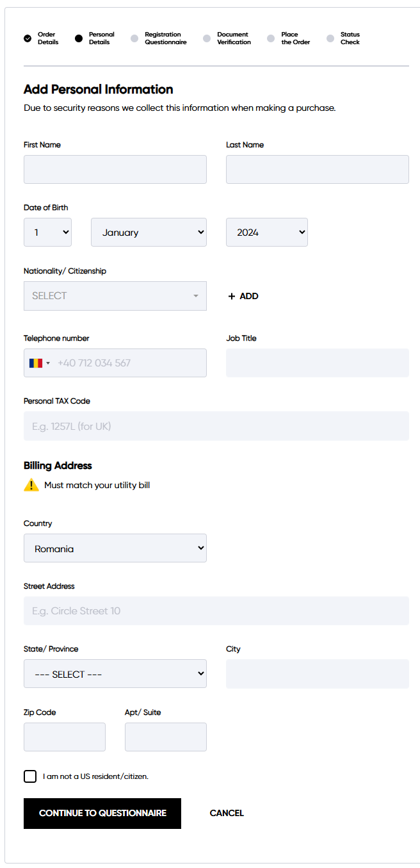Image resolution: width=420 pixels, height=868 pixels.
Task: Open the birth year dropdown showing 2024
Action: (x=266, y=233)
